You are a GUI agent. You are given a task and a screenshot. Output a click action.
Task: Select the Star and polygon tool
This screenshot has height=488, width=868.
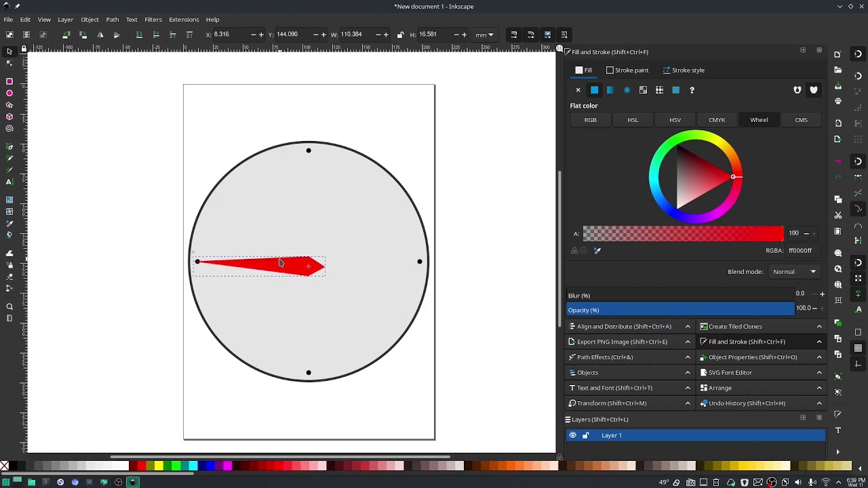(x=9, y=105)
